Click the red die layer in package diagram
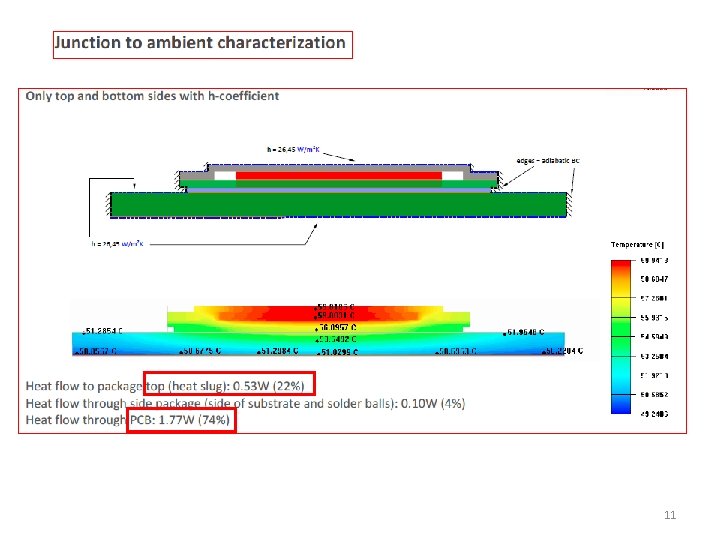 pyautogui.click(x=339, y=175)
